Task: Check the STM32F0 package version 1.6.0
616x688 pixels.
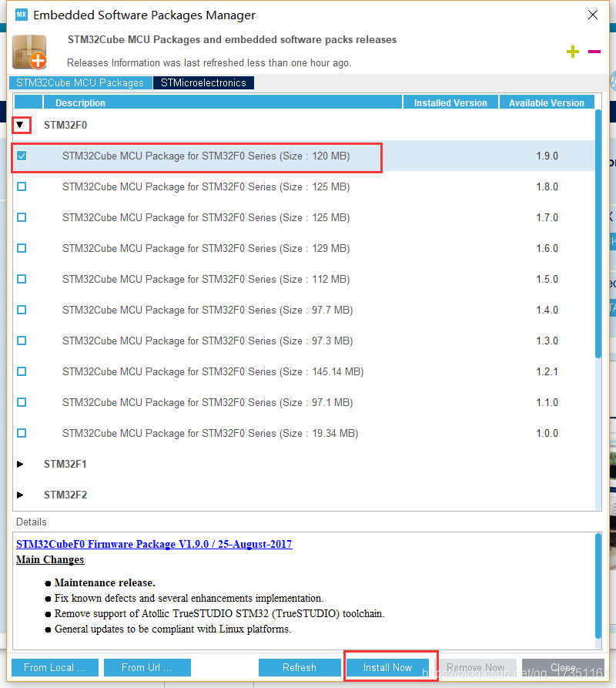Action: click(22, 248)
